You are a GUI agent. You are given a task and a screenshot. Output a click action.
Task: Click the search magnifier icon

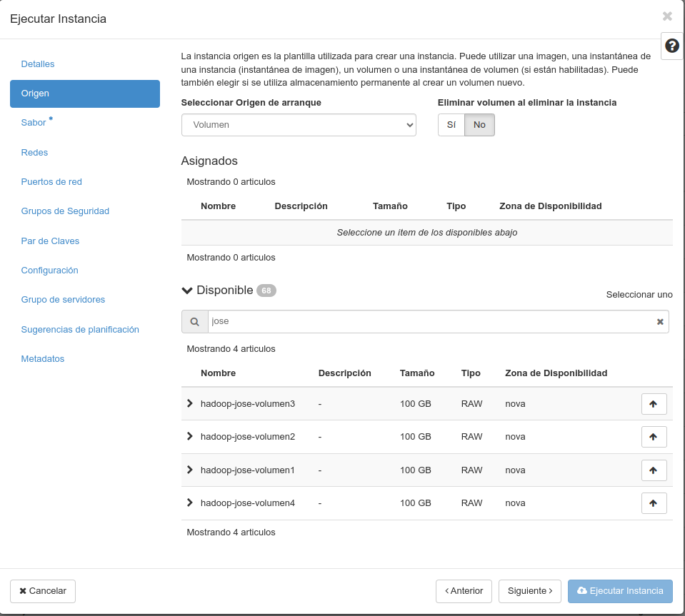(x=194, y=321)
